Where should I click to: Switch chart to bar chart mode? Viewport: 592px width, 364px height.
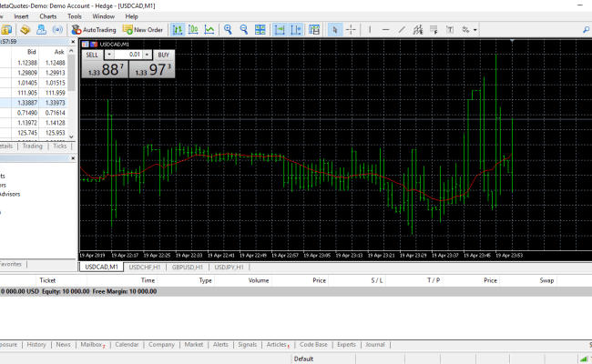(x=178, y=29)
